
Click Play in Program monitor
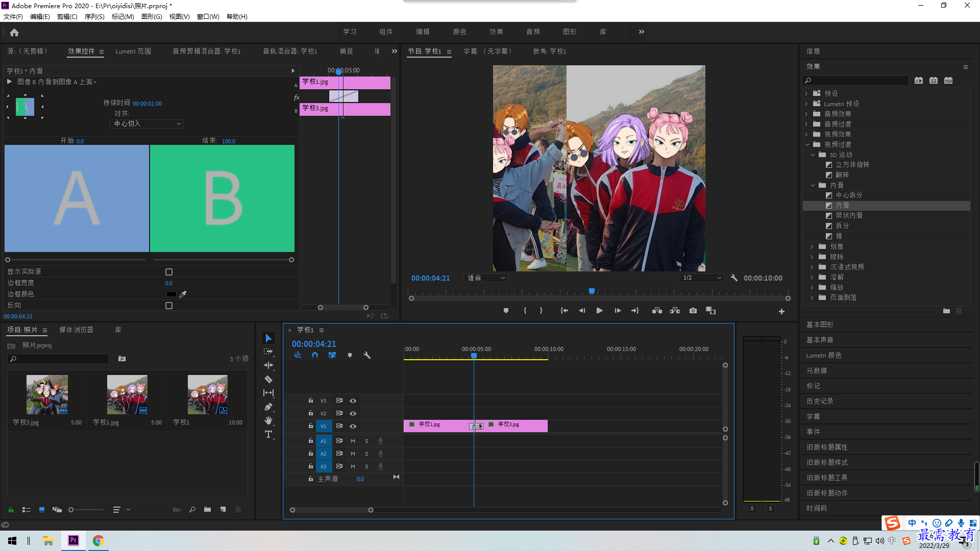[x=600, y=311]
